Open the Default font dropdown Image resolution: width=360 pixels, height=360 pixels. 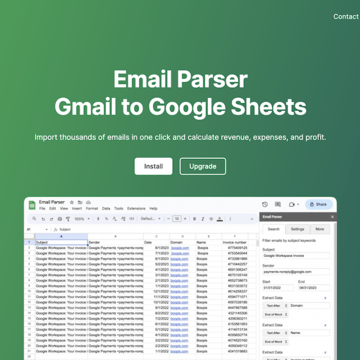(151, 219)
